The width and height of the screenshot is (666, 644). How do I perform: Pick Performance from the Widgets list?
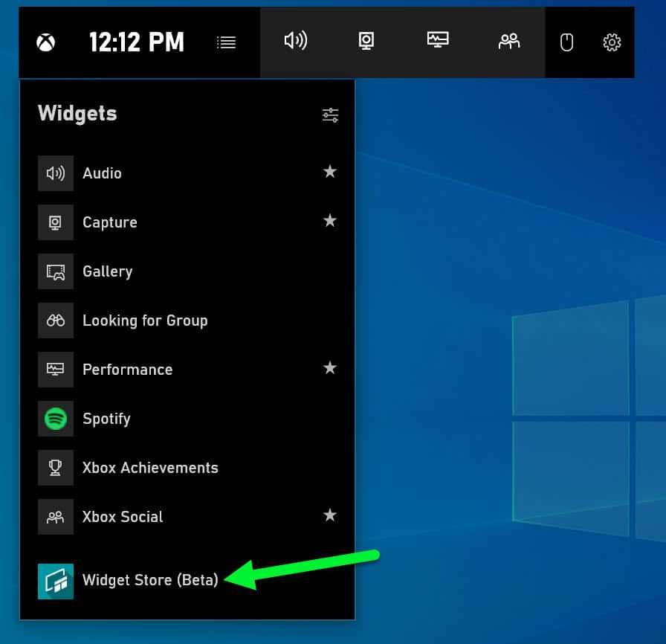point(187,370)
